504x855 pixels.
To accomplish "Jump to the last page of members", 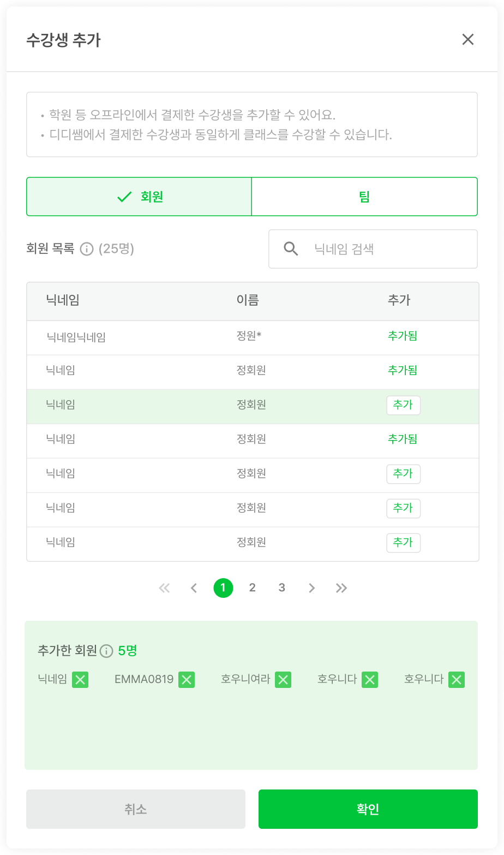I will [x=341, y=588].
